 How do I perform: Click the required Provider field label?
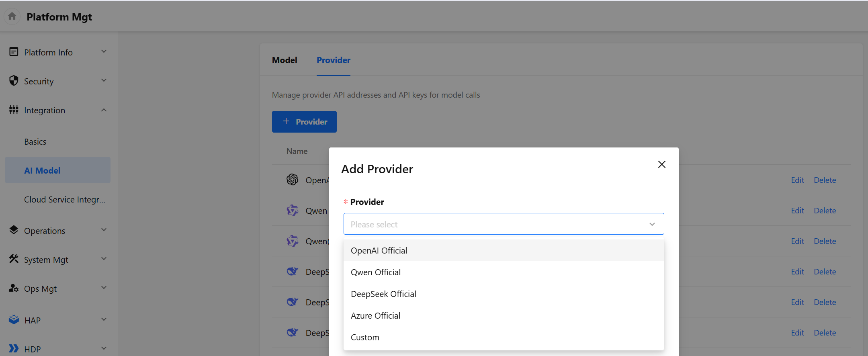(x=367, y=202)
